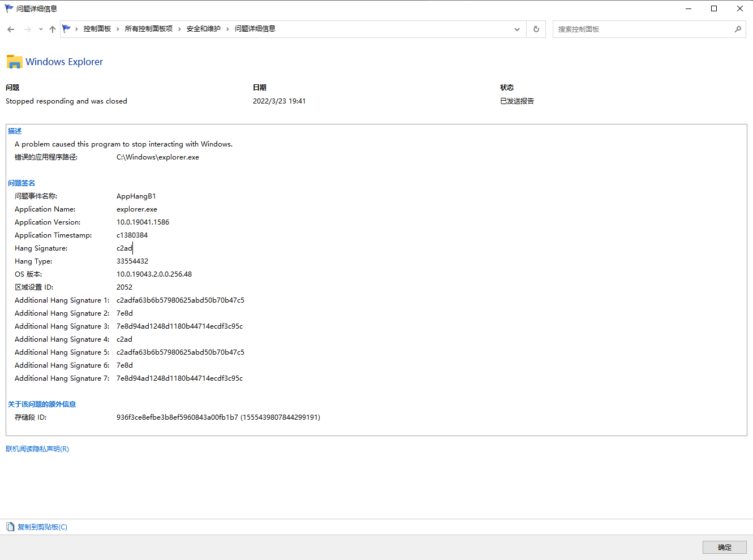The height and width of the screenshot is (560, 753).
Task: Click the clipboard copy icon
Action: coord(10,527)
